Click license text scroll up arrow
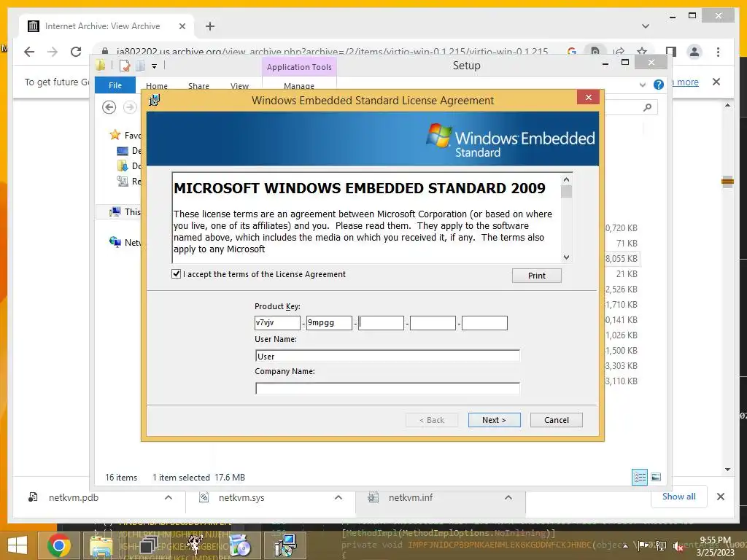 566,179
